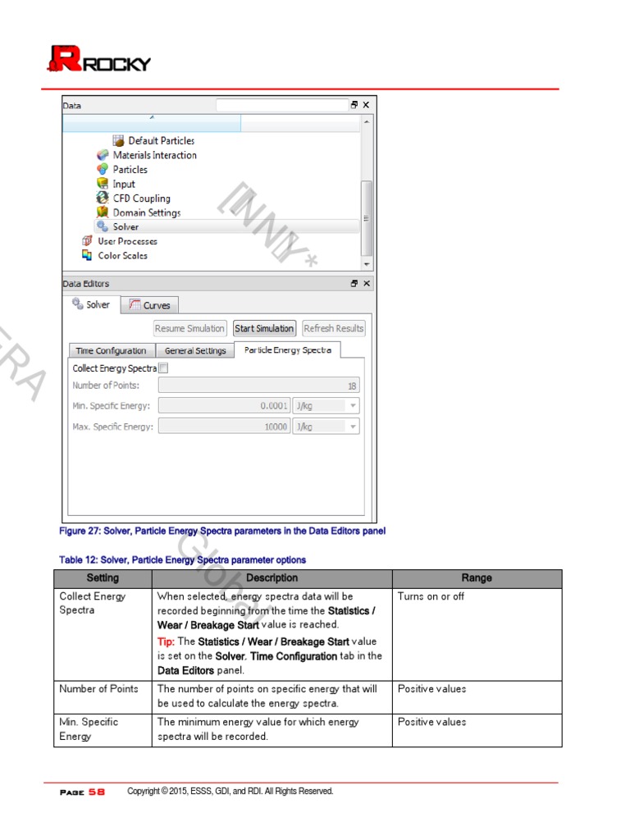Click the User Processes icon
The image size is (630, 840).
pos(87,241)
